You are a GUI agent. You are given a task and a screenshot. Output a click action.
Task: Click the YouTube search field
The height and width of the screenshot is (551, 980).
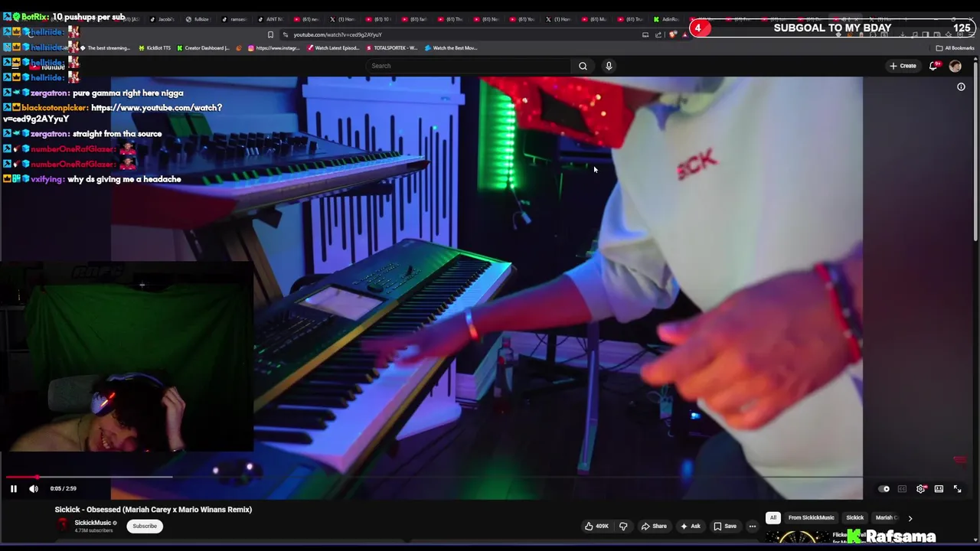click(469, 66)
